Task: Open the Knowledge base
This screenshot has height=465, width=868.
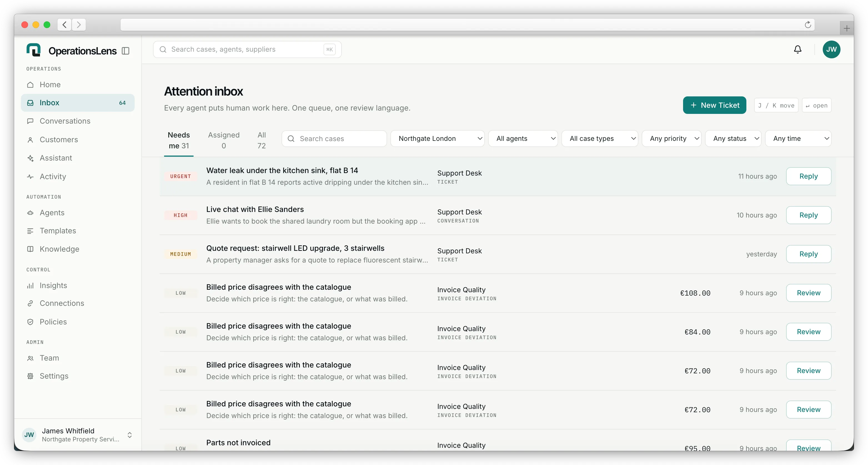Action: coord(77,249)
